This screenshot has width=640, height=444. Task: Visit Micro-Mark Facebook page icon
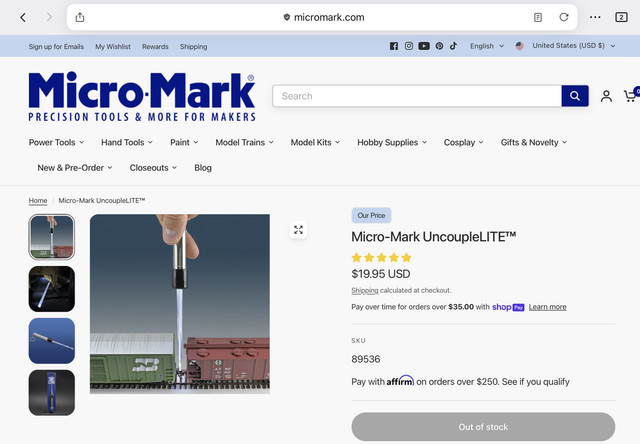click(394, 46)
